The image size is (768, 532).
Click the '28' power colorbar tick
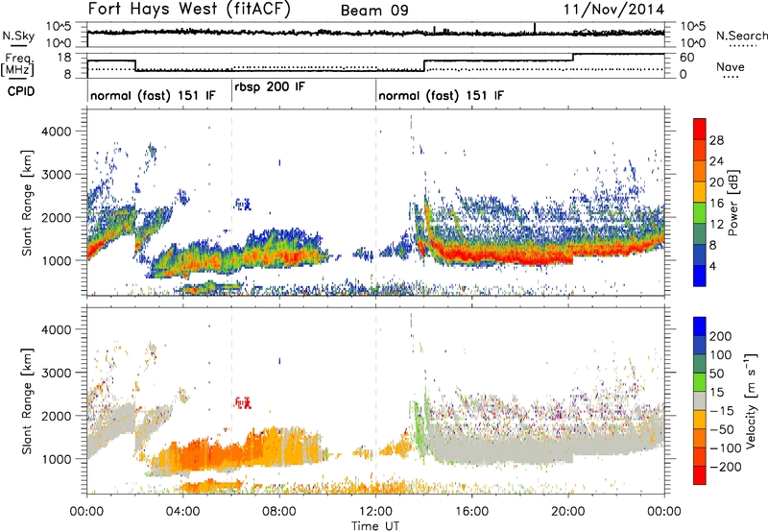tap(716, 140)
